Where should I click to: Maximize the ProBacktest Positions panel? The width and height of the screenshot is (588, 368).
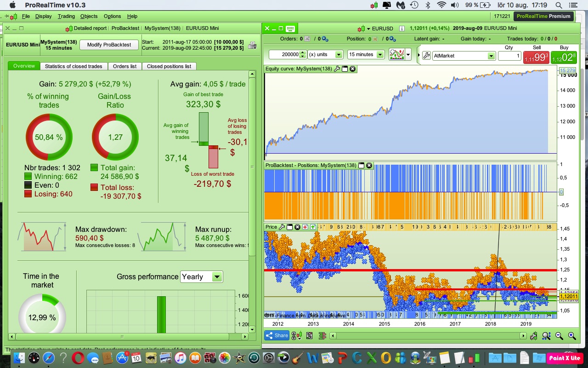click(361, 165)
